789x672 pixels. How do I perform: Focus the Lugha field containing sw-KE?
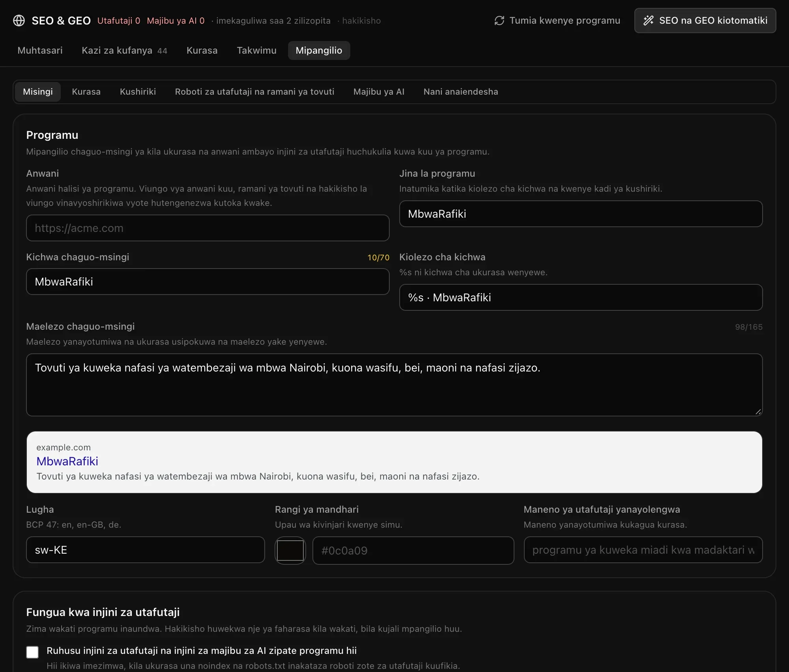coord(146,550)
